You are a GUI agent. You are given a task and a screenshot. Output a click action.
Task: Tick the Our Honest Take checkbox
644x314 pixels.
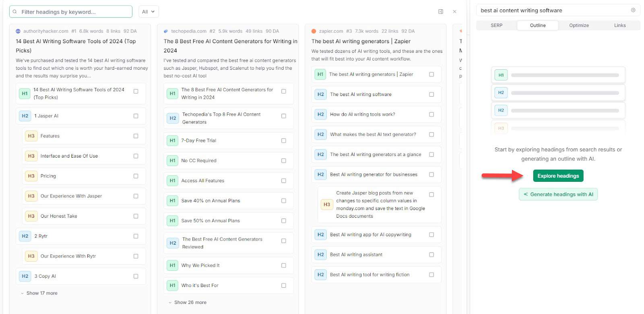(136, 216)
